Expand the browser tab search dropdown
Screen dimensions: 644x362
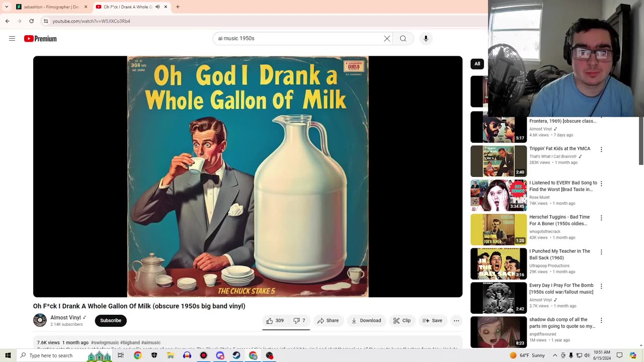tap(7, 7)
